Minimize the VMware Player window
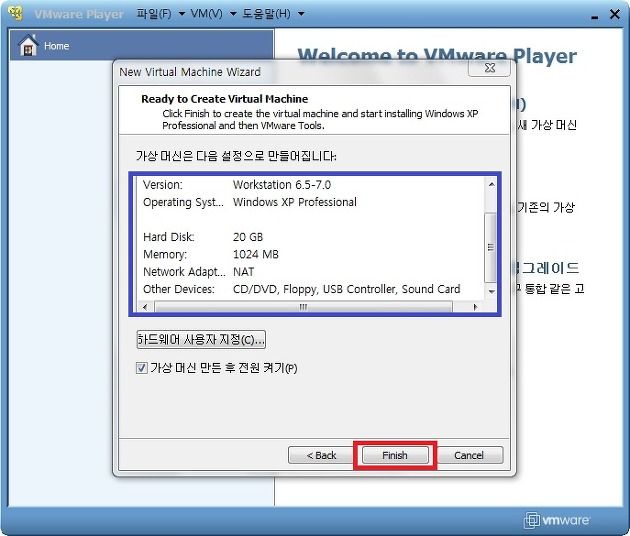 pyautogui.click(x=595, y=16)
